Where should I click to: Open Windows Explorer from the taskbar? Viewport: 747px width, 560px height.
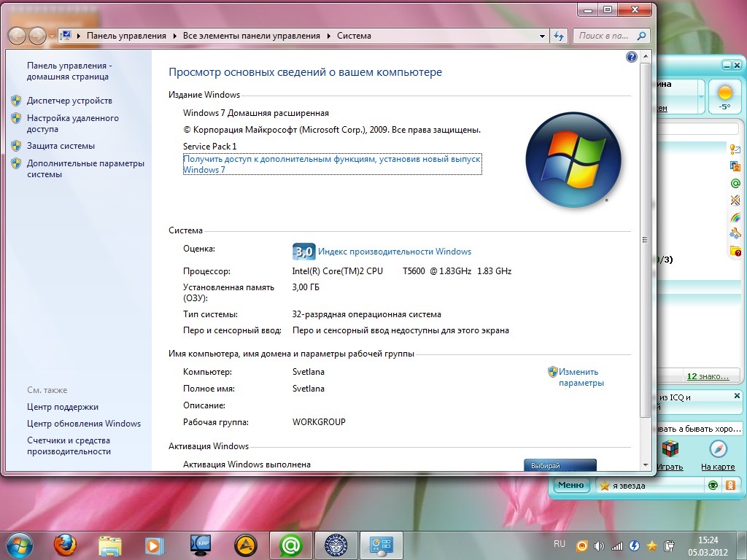pyautogui.click(x=110, y=545)
